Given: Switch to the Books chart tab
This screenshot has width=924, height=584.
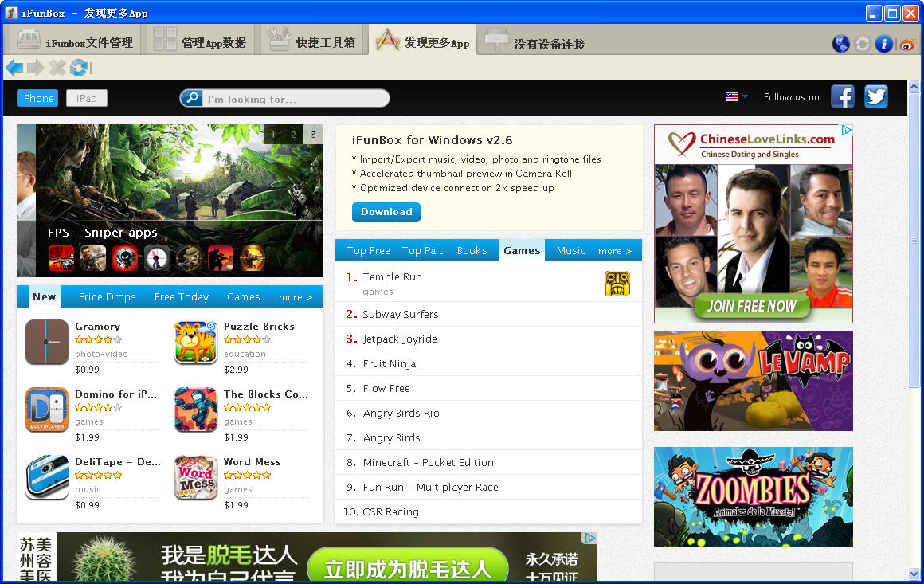Looking at the screenshot, I should [472, 250].
